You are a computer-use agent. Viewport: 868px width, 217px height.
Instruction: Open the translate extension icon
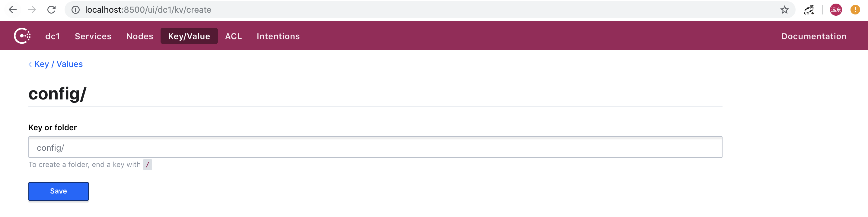(x=809, y=10)
